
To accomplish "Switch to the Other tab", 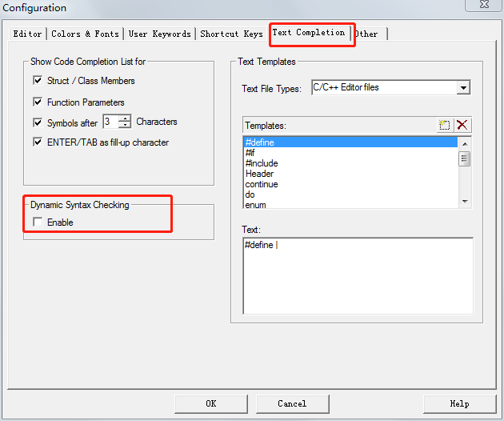I will 370,34.
